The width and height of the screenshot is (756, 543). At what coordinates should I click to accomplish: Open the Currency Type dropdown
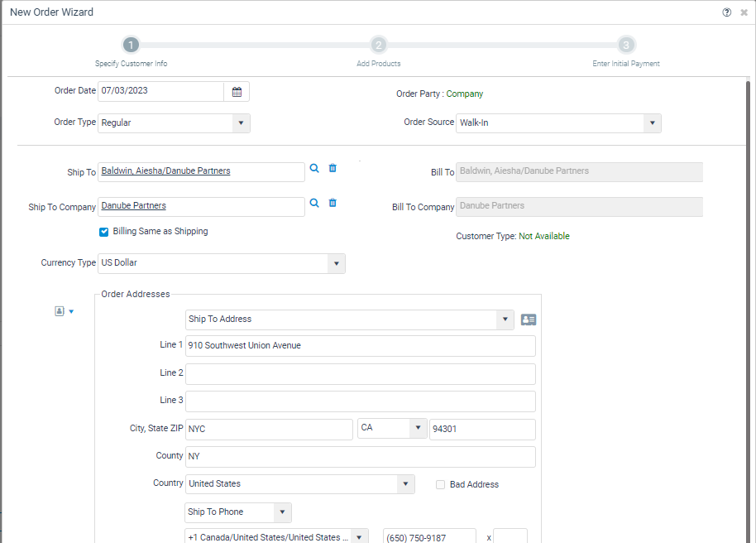tap(336, 263)
